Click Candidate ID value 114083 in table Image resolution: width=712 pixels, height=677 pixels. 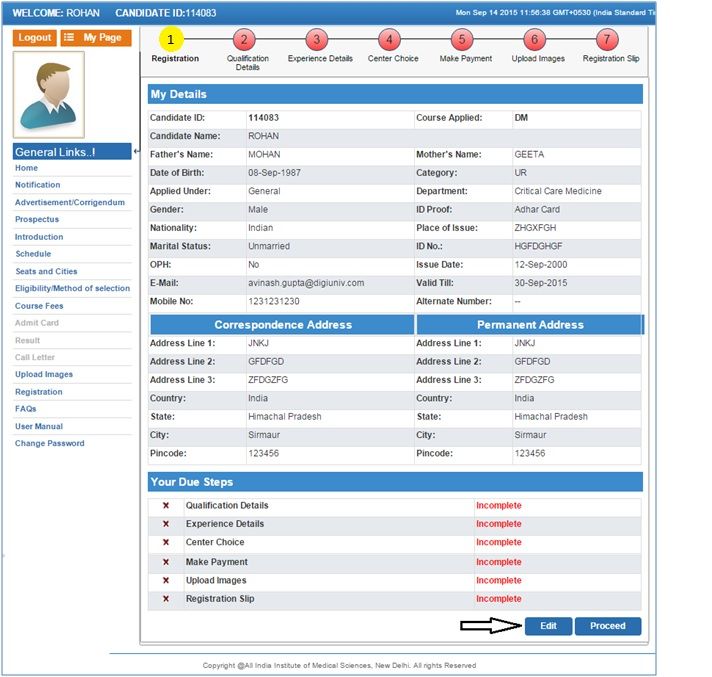[263, 118]
